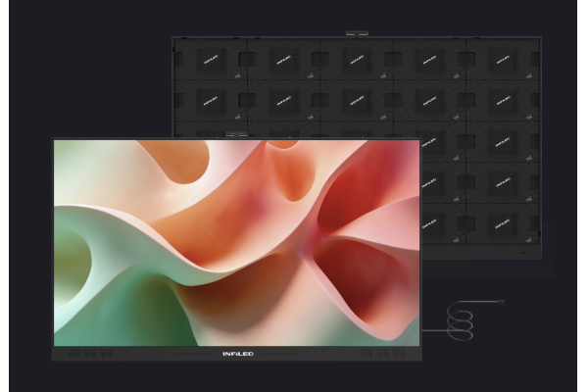Click the left button cluster on the bottom bezel
This screenshot has height=392, width=588.
90,354
